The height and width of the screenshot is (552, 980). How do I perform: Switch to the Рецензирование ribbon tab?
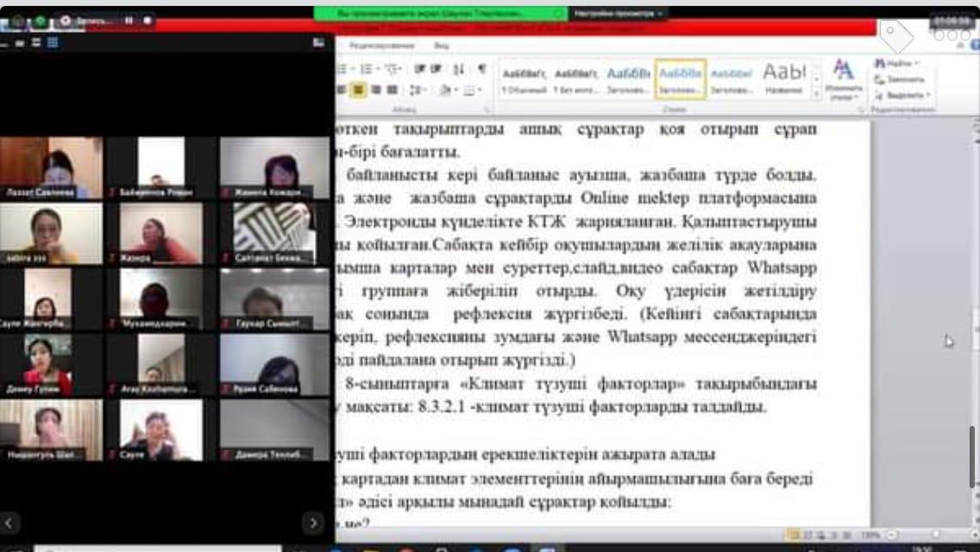point(382,45)
